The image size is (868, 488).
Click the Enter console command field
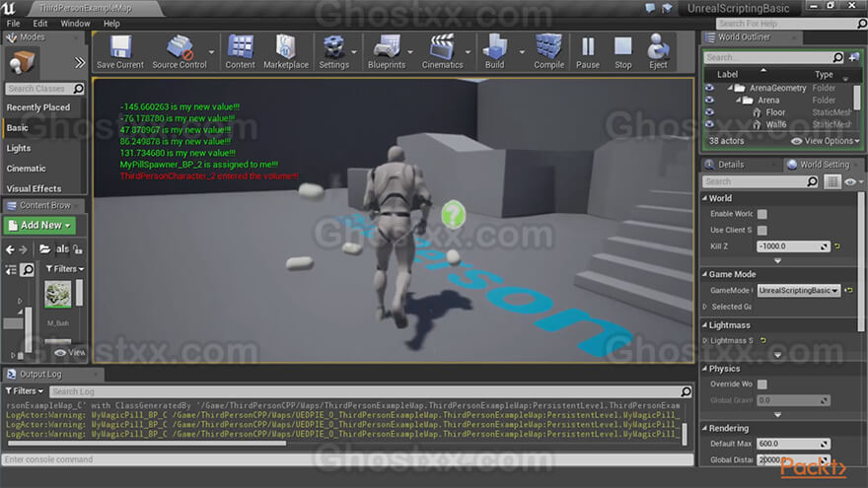coord(347,459)
